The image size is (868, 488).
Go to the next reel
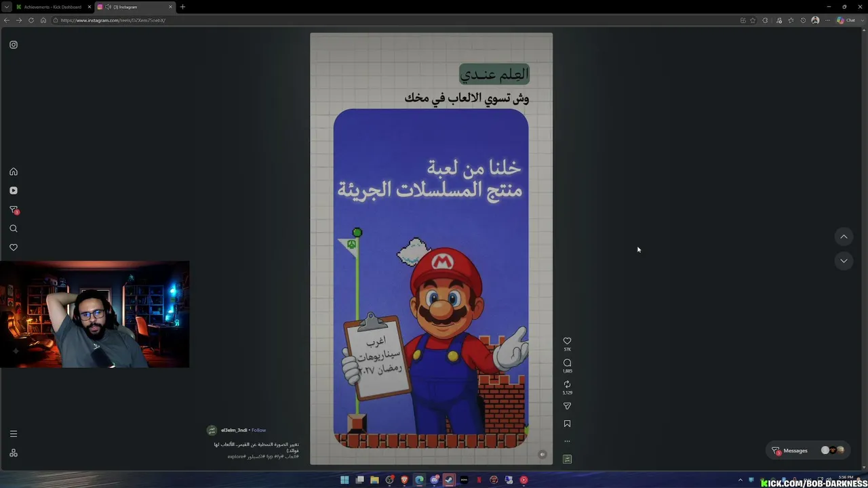click(844, 261)
